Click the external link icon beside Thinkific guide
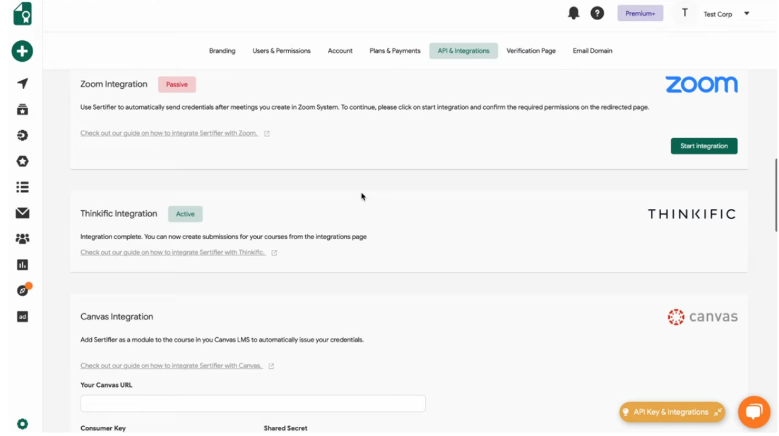This screenshot has height=436, width=779. point(274,253)
